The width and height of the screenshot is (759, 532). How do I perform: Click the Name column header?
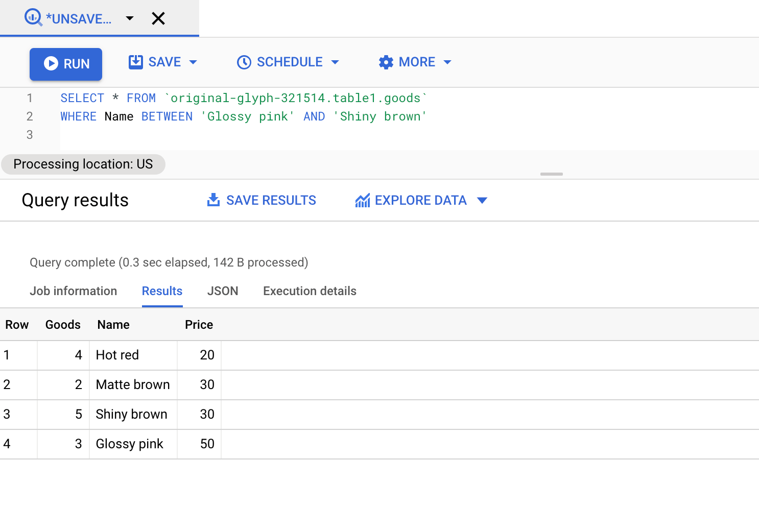click(113, 325)
